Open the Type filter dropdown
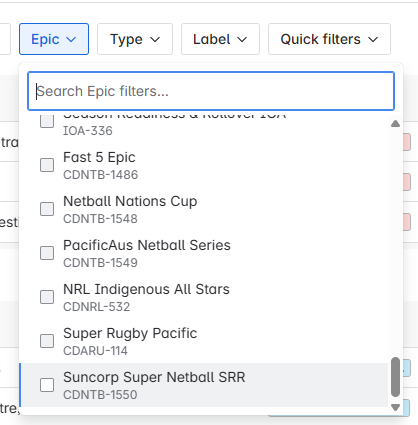 (135, 39)
